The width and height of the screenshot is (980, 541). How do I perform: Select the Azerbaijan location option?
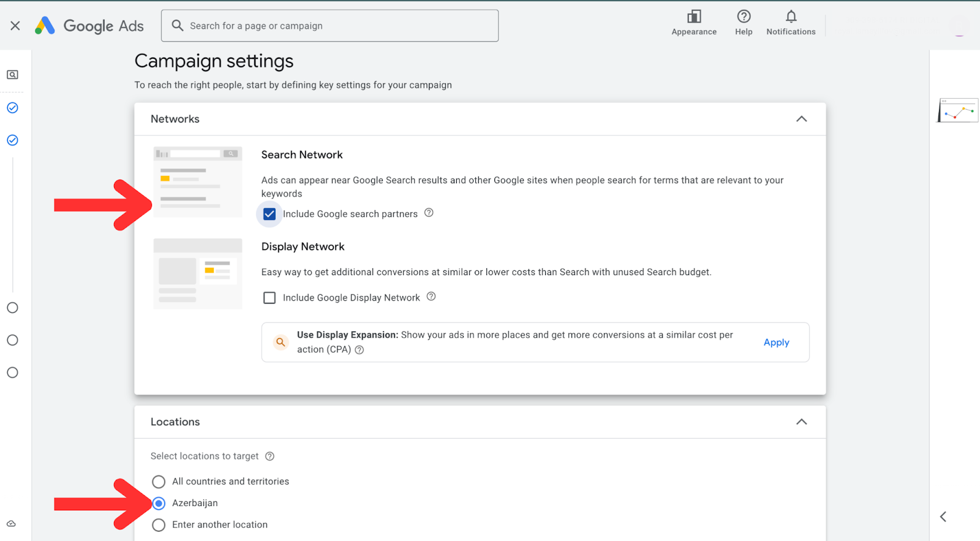tap(159, 503)
